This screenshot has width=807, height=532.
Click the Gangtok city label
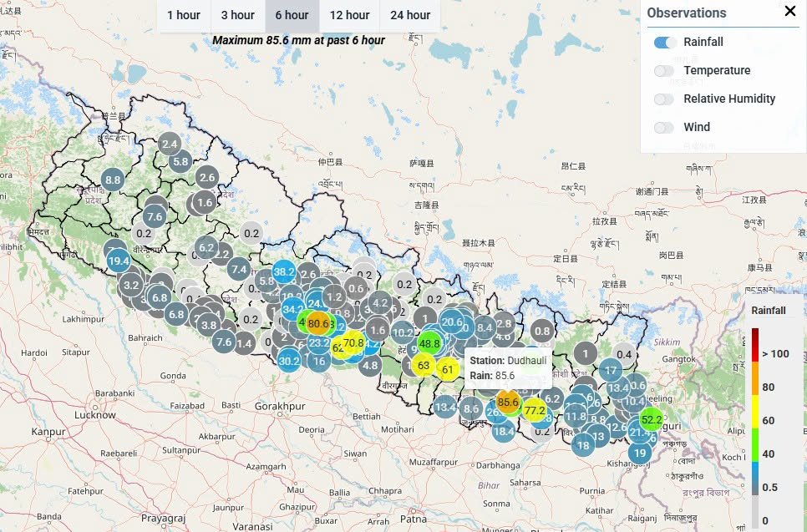[679, 359]
